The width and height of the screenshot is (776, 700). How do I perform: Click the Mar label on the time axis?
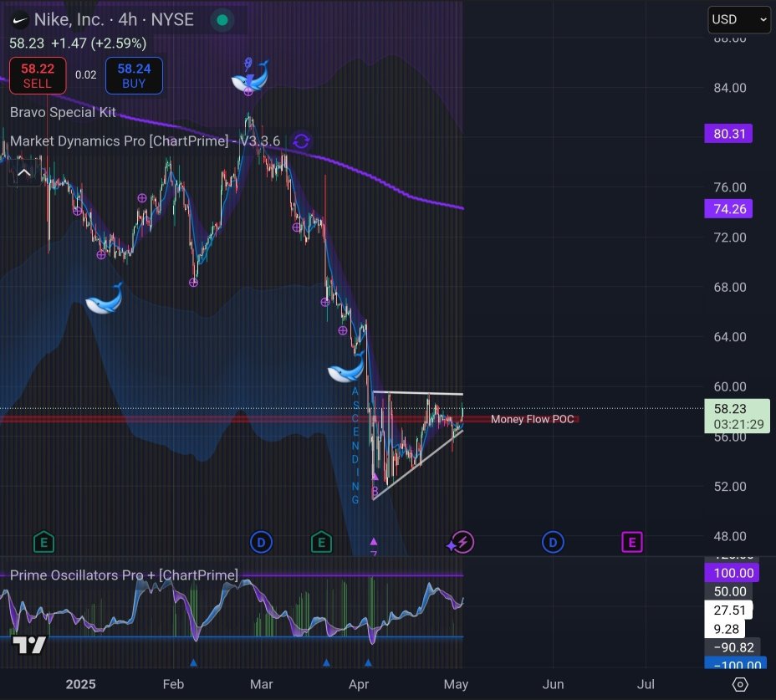point(261,685)
